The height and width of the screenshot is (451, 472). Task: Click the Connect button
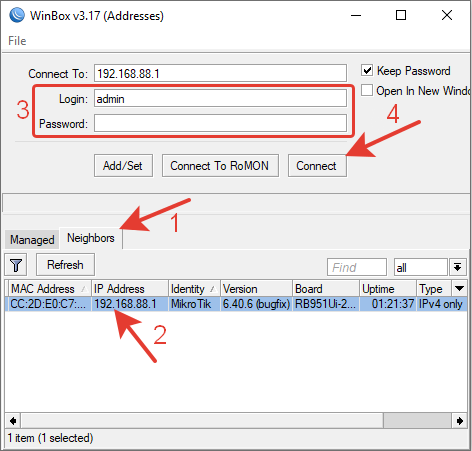(x=317, y=166)
